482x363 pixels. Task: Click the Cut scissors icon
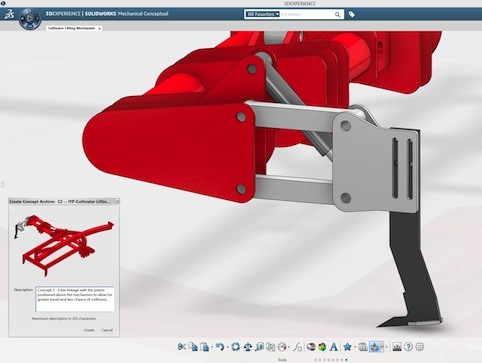[x=182, y=347]
